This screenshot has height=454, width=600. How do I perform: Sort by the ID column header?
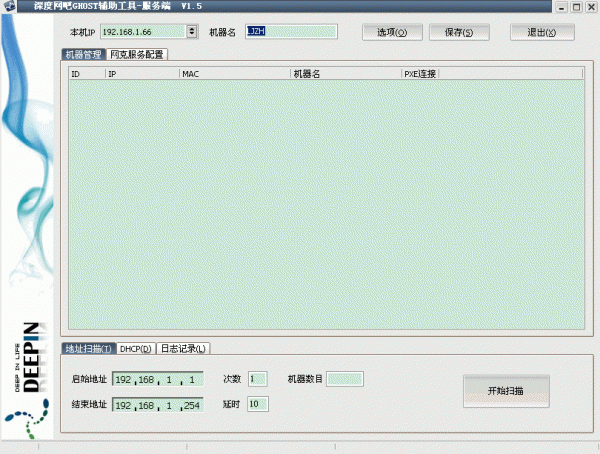point(87,73)
